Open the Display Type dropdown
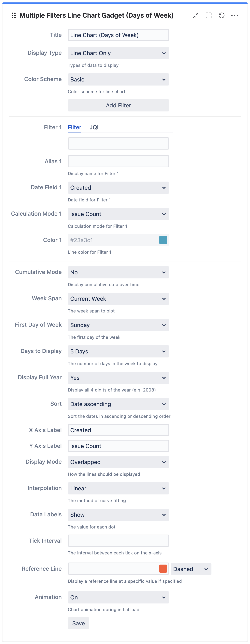The image size is (250, 644). (x=118, y=53)
